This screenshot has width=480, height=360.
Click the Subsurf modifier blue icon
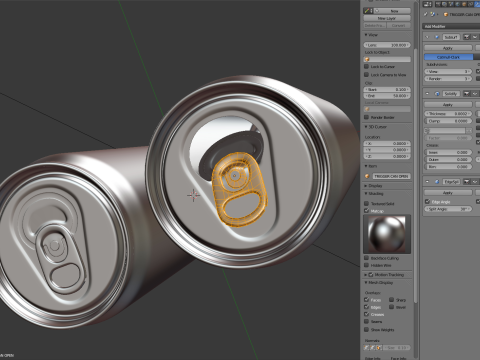[437, 37]
